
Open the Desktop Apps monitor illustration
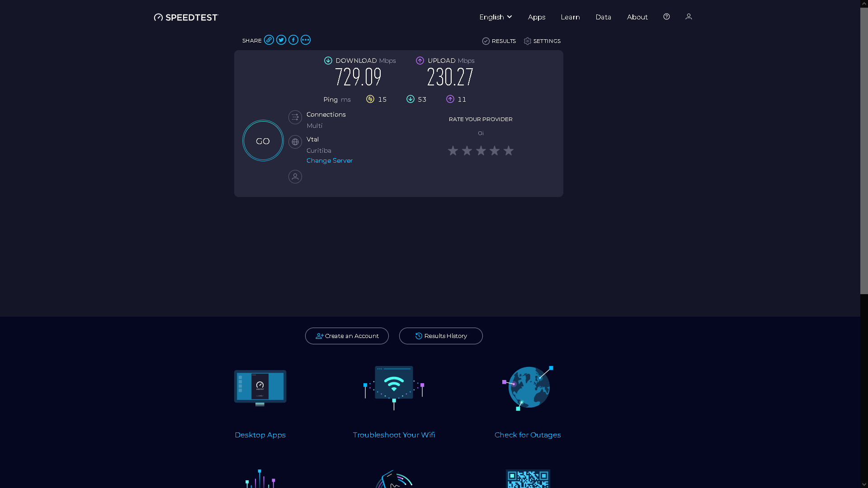(x=260, y=388)
